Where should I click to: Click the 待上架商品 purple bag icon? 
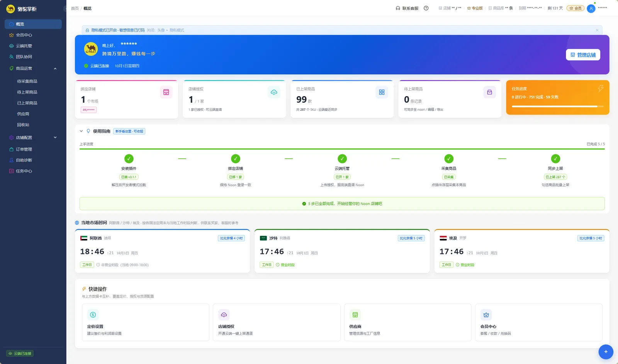coord(489,92)
